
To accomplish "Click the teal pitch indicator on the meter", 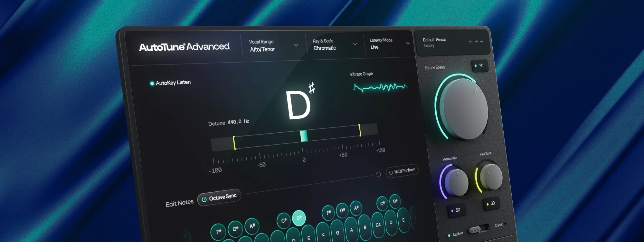I will click(x=304, y=136).
